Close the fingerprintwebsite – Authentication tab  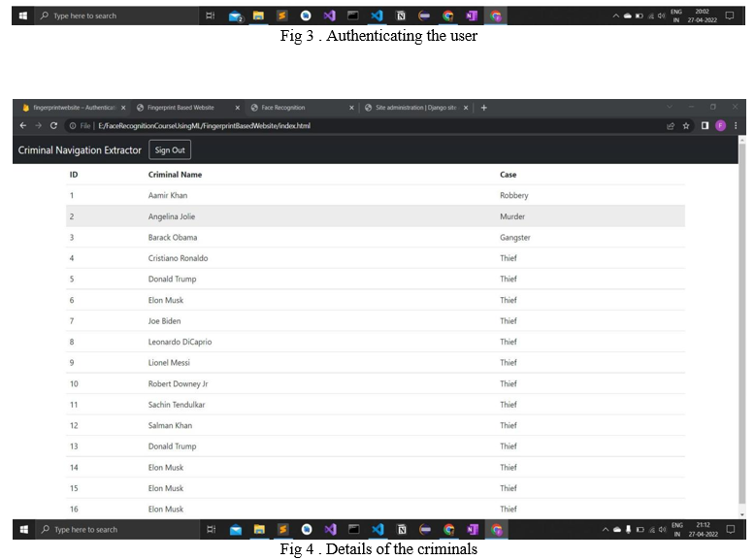click(x=123, y=108)
